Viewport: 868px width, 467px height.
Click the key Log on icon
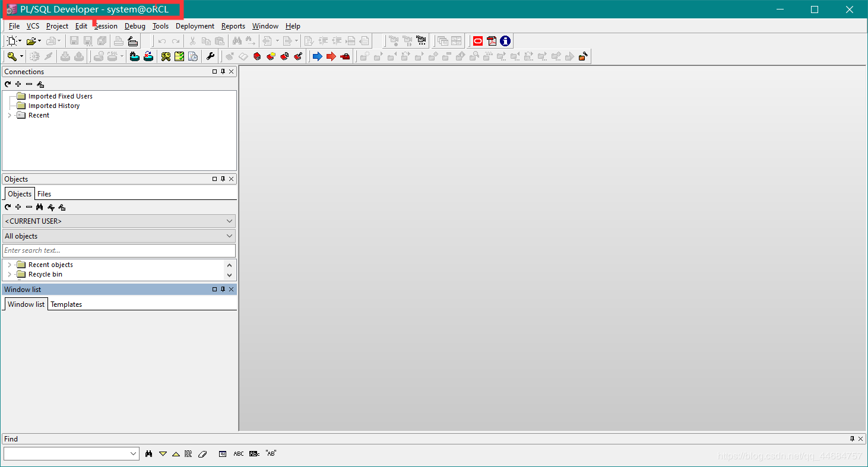[11, 56]
